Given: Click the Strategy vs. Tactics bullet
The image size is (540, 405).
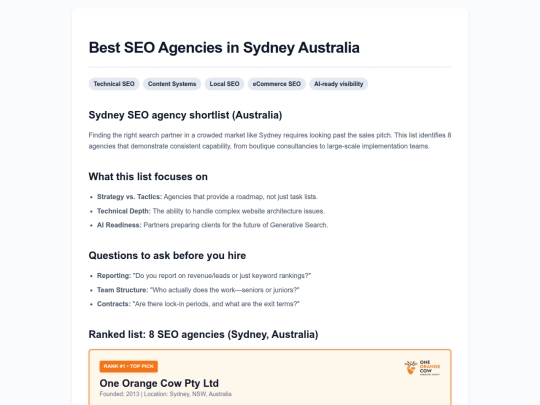Looking at the screenshot, I should tap(207, 197).
